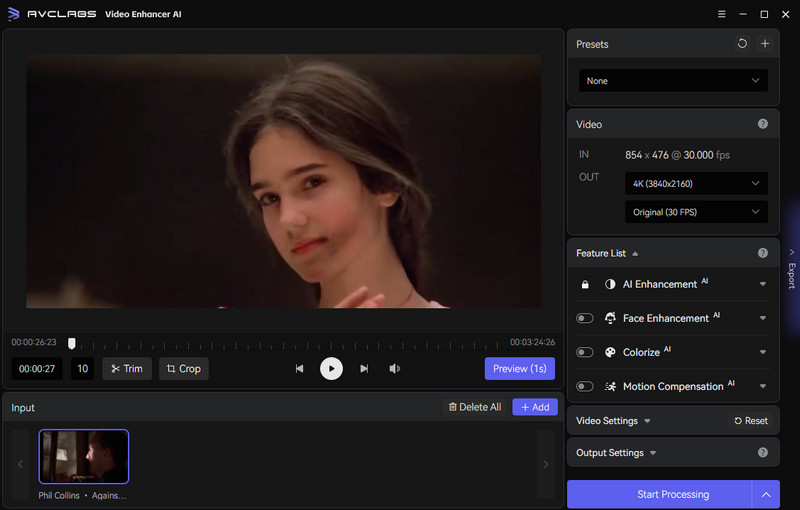Click input resolution text 854 x 476
The width and height of the screenshot is (800, 510).
point(646,155)
